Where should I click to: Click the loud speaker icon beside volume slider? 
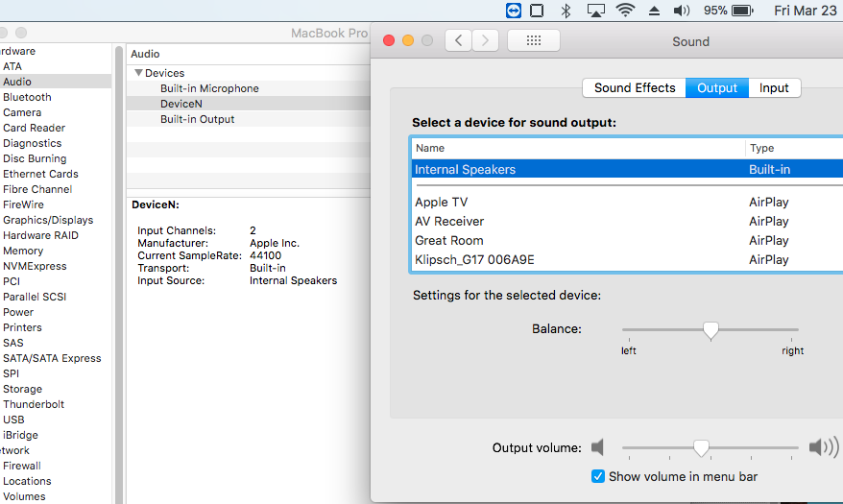click(x=822, y=447)
